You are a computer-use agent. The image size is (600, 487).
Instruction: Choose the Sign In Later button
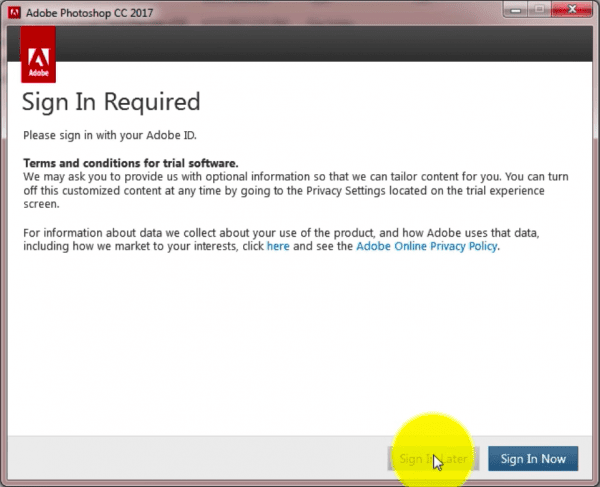coord(433,458)
